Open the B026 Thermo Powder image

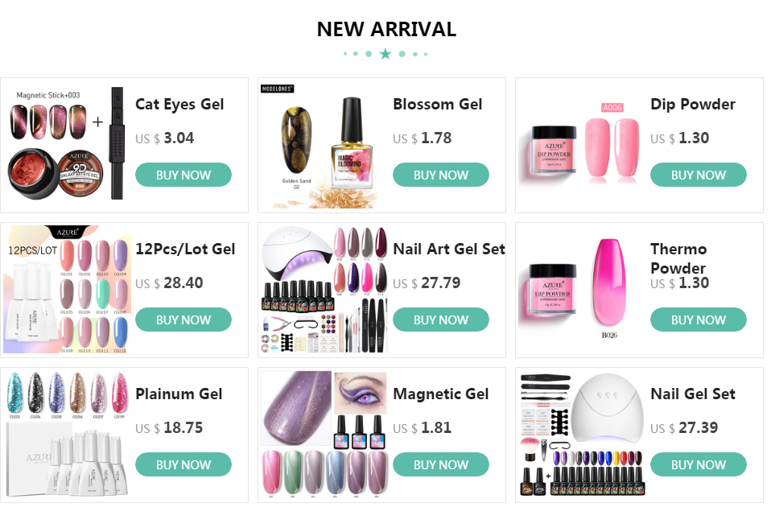(x=582, y=290)
